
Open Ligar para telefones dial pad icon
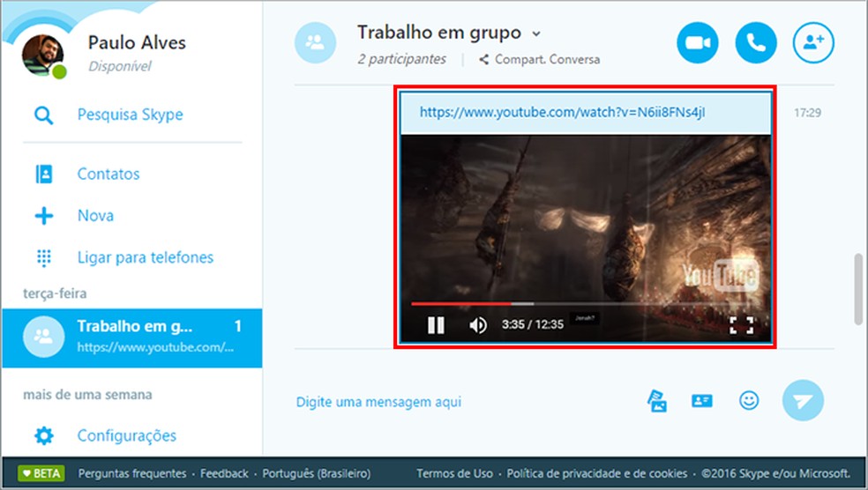click(44, 257)
